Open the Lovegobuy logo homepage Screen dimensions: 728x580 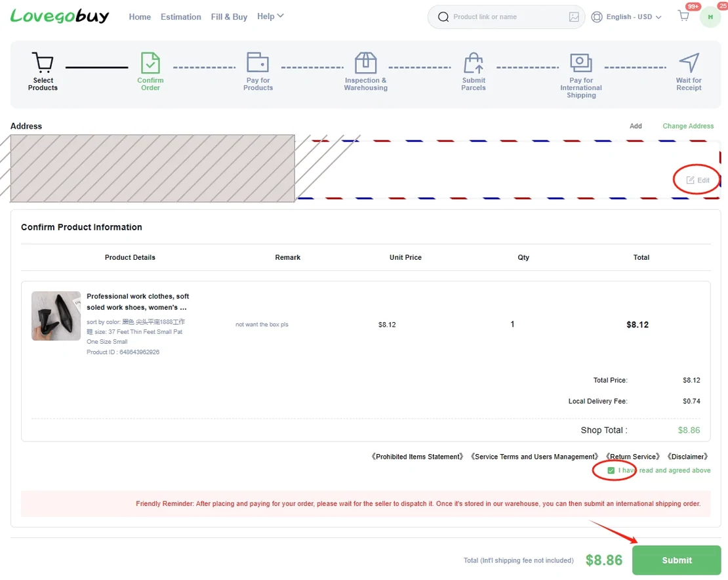tap(60, 16)
